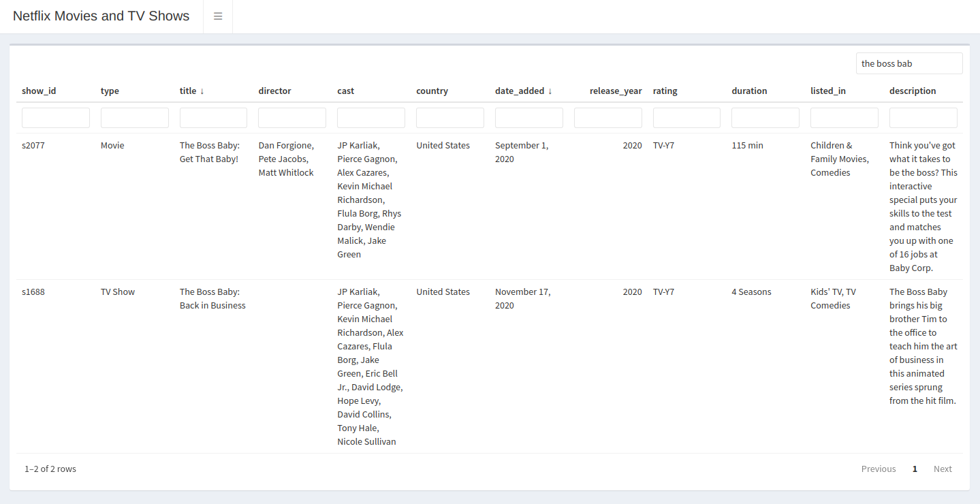Sort by the title column header
980x504 pixels.
[x=192, y=91]
